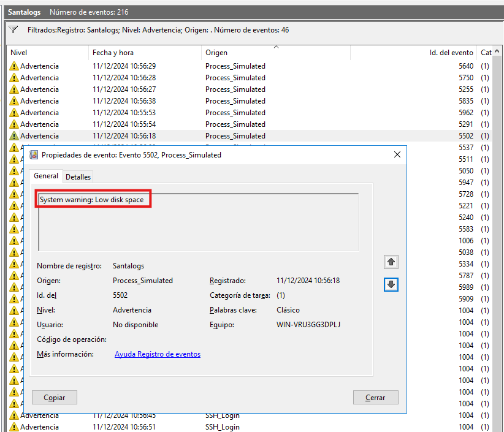Sort by the Origen column header
This screenshot has width=504, height=432.
point(276,53)
